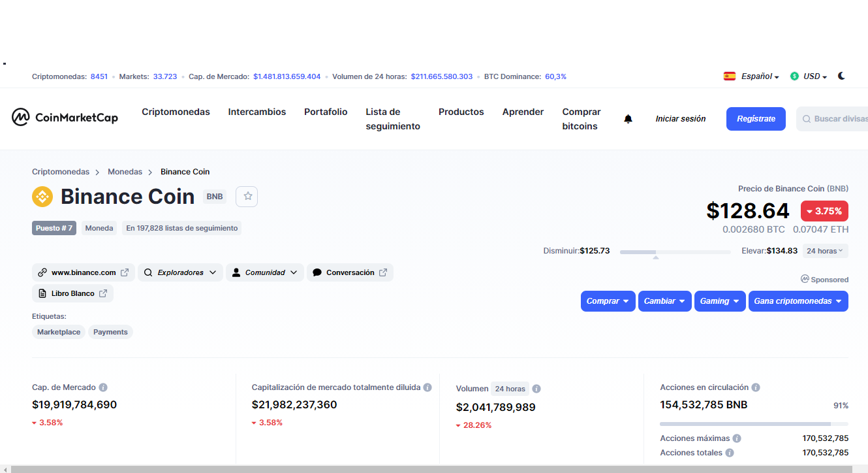
Task: Click the Moneda type badge
Action: pyautogui.click(x=100, y=228)
